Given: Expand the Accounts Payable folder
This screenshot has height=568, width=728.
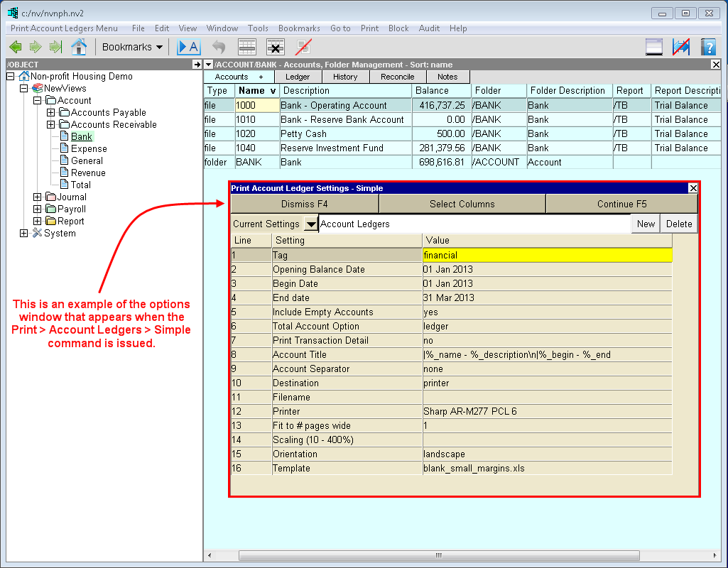Looking at the screenshot, I should point(51,113).
